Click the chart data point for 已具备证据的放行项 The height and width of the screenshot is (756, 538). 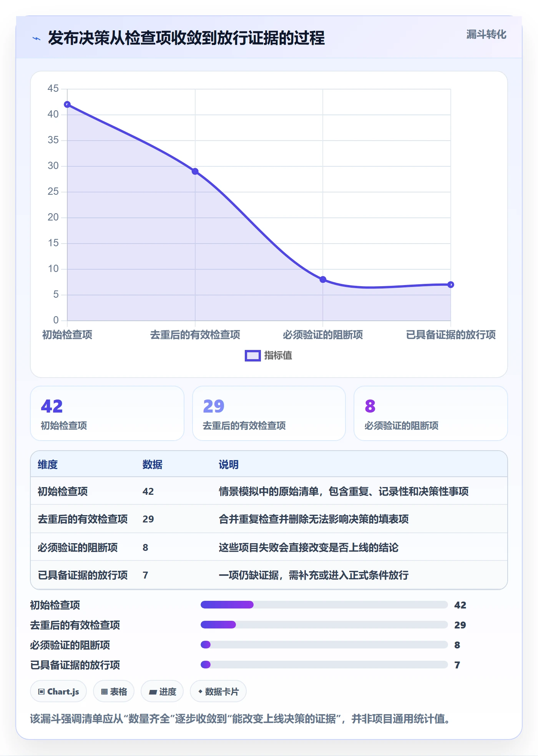point(451,285)
